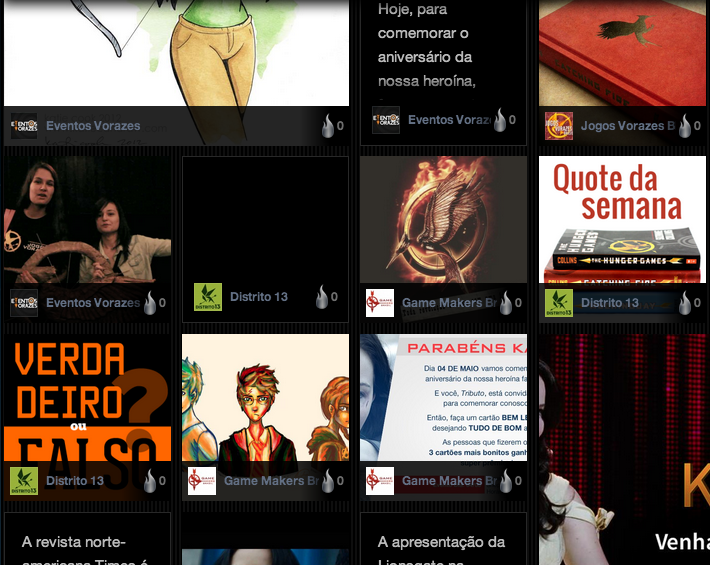Click flame icon on the flaming mockingjay card
Screen dimensions: 710x565
click(x=506, y=303)
